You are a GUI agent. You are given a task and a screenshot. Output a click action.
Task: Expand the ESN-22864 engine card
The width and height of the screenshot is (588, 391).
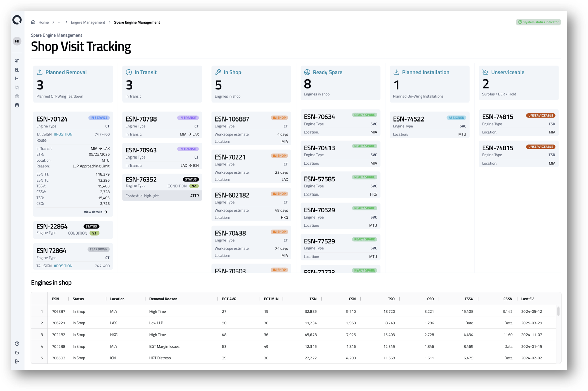pyautogui.click(x=73, y=229)
